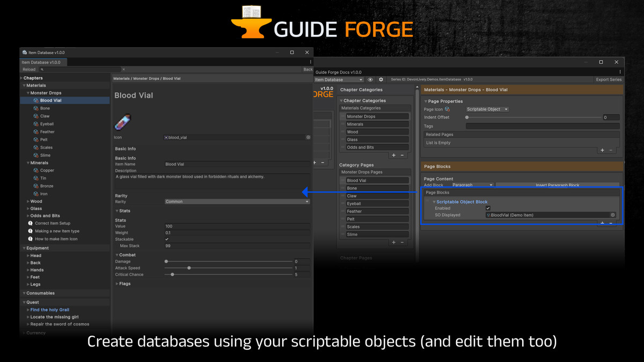The height and width of the screenshot is (362, 644).
Task: Collapse the Combat foldout
Action: (118, 255)
